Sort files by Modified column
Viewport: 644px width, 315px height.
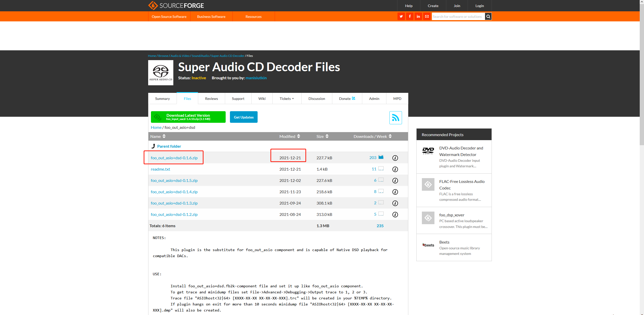290,136
